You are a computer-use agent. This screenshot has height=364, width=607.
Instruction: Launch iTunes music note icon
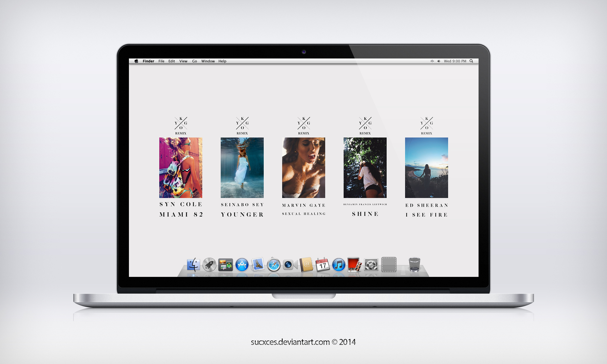(x=339, y=265)
